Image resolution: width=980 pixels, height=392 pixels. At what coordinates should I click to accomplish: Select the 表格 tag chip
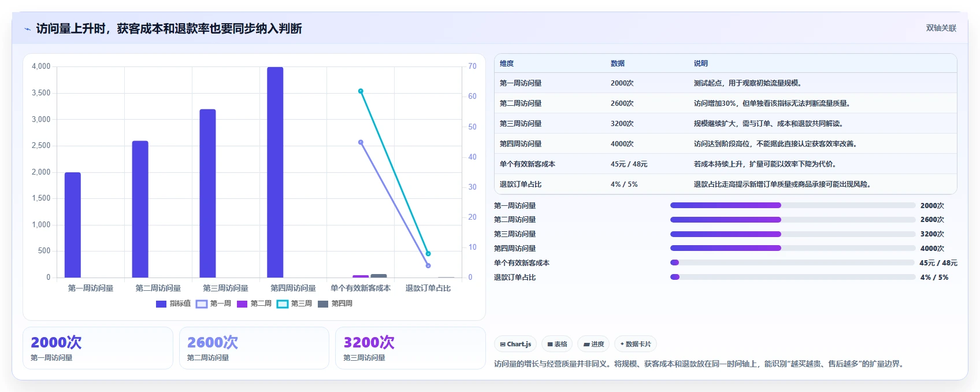[558, 344]
